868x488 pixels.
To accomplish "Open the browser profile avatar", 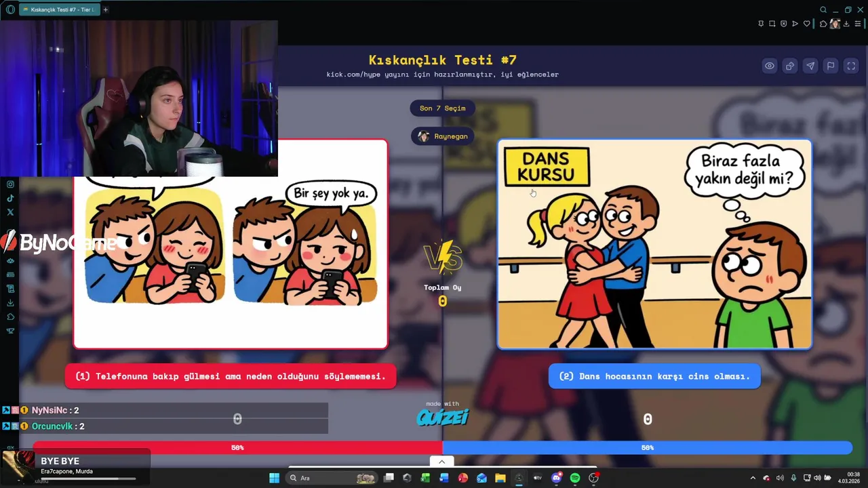I will [835, 24].
